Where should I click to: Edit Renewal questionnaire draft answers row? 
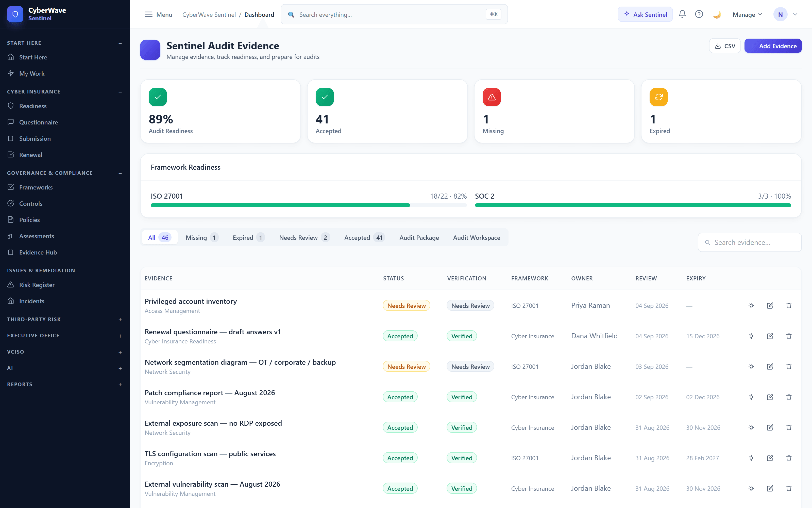tap(770, 336)
